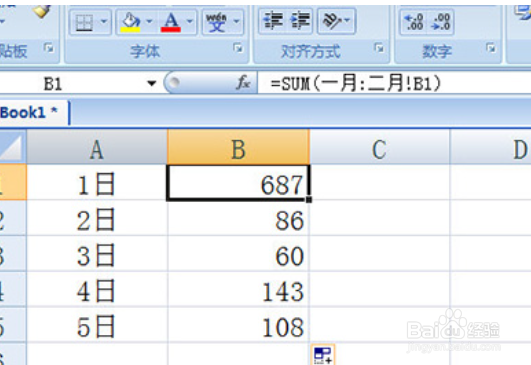Click the decrease indent icon
The width and height of the screenshot is (531, 365).
click(273, 21)
